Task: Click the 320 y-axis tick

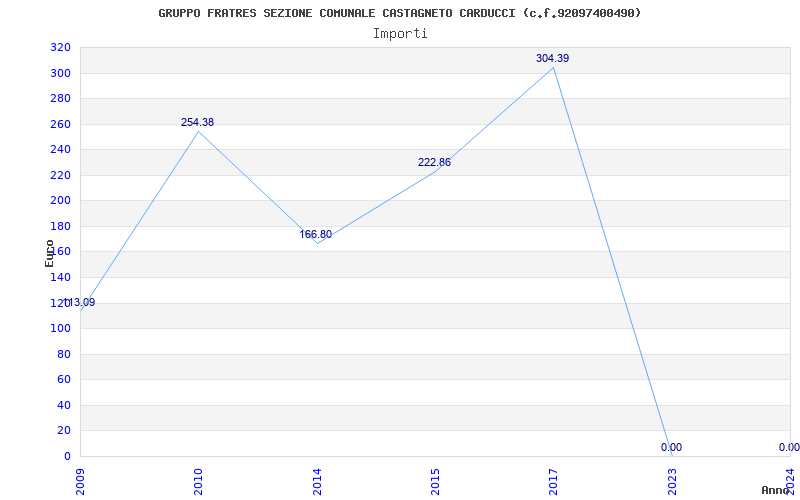Action: [x=60, y=48]
